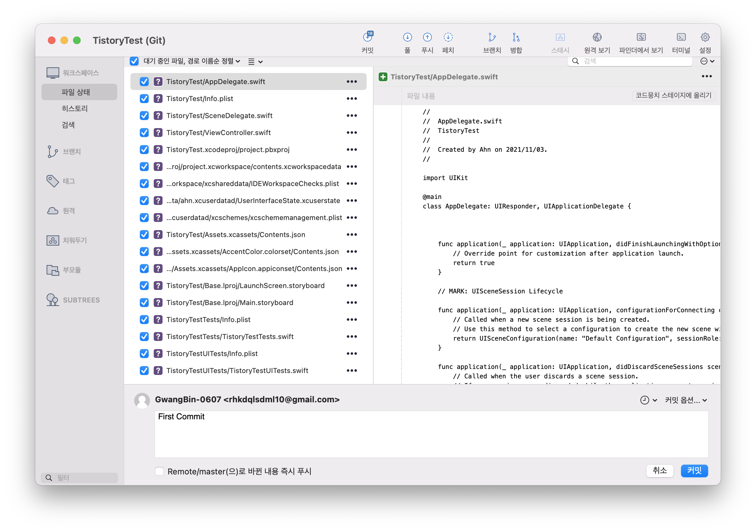
Task: Click the Fetch (페치) toolbar icon
Action: coord(448,37)
